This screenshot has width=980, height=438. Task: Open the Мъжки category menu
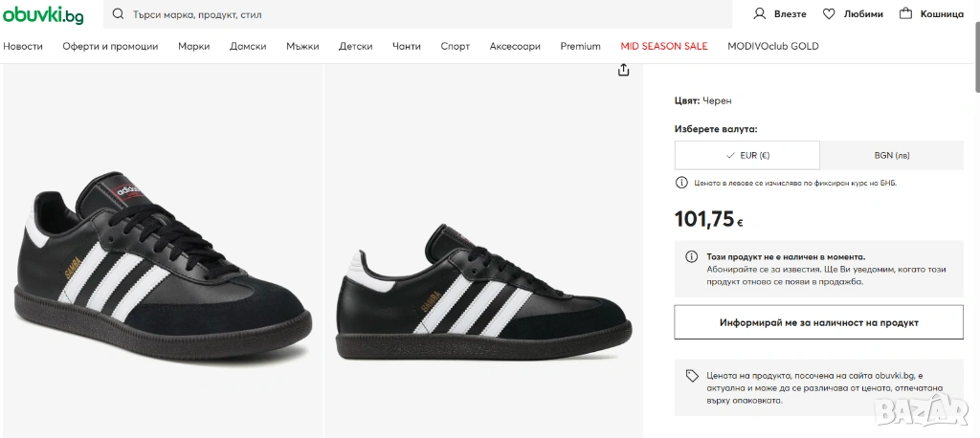click(x=302, y=46)
